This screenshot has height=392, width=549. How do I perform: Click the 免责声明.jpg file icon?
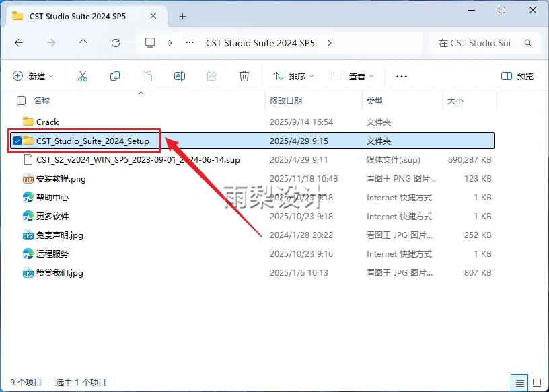(28, 235)
